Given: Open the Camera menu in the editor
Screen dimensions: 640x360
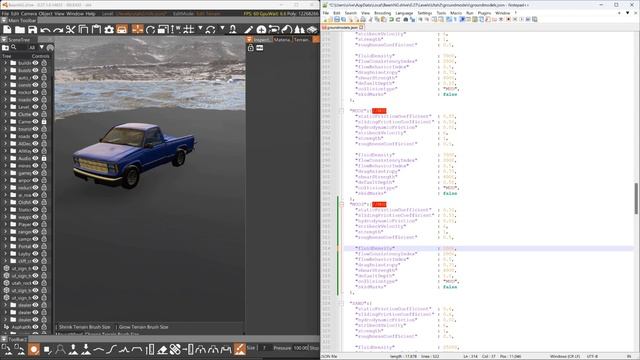Looking at the screenshot, I should coord(29,14).
